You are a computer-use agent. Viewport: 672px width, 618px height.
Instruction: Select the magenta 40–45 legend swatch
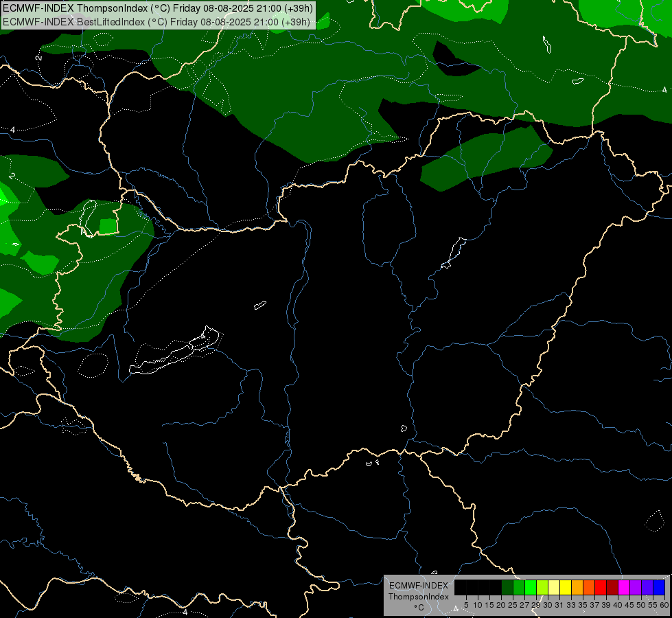(x=624, y=588)
